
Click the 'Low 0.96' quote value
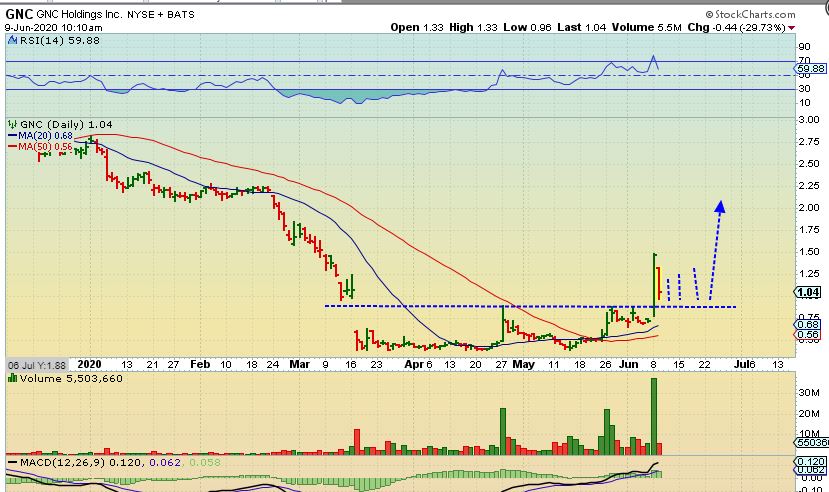pos(527,27)
